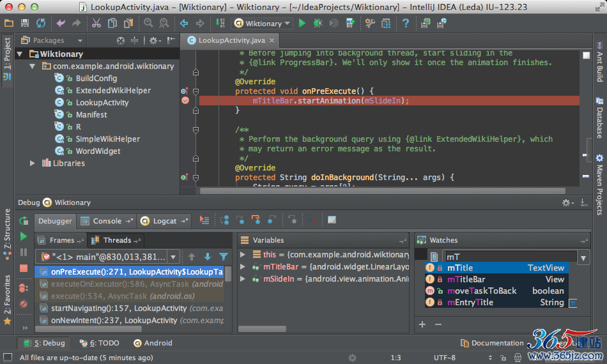
Task: Click the Undo arrow in the toolbar
Action: pos(61,23)
